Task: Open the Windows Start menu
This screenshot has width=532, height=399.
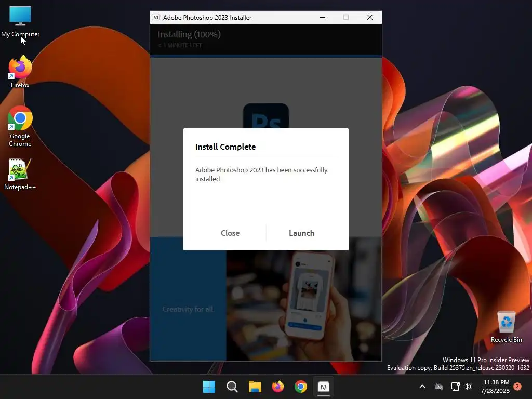Action: [209, 387]
